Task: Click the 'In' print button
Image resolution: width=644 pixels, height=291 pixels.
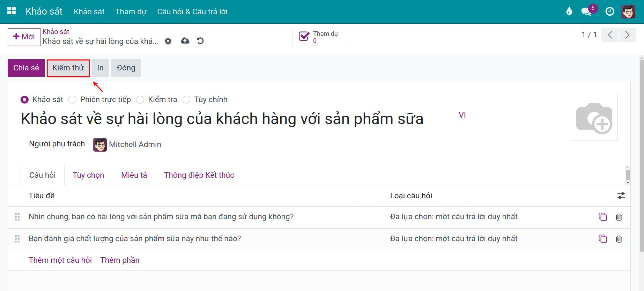Action: [x=101, y=68]
